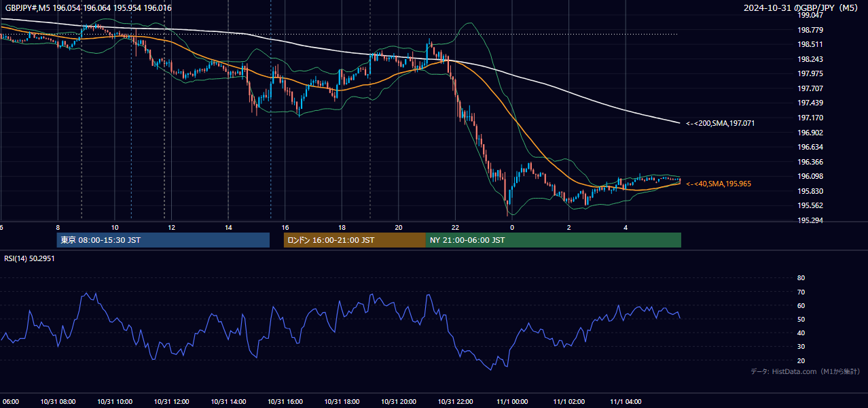Click price axis value 196.098
The width and height of the screenshot is (868, 408).
(810, 176)
